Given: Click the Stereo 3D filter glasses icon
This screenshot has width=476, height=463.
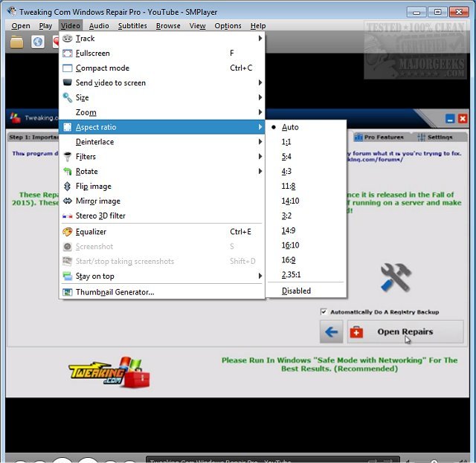Looking at the screenshot, I should pyautogui.click(x=68, y=216).
